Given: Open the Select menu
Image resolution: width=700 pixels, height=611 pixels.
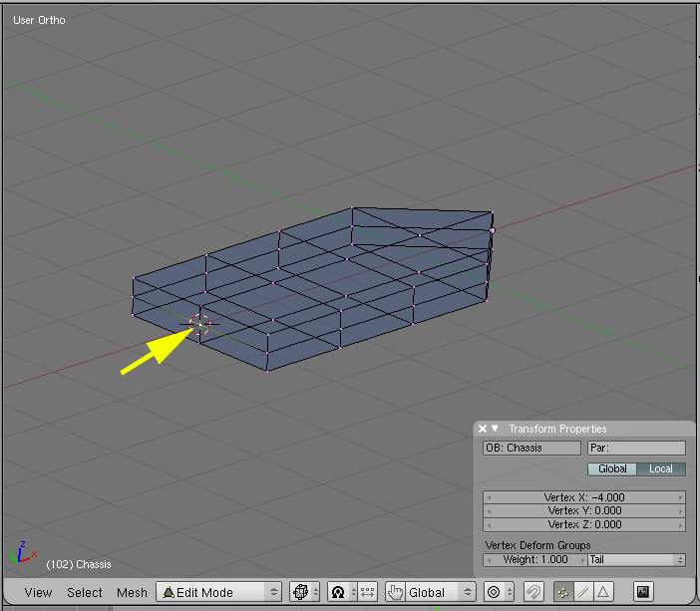Looking at the screenshot, I should pyautogui.click(x=85, y=592).
